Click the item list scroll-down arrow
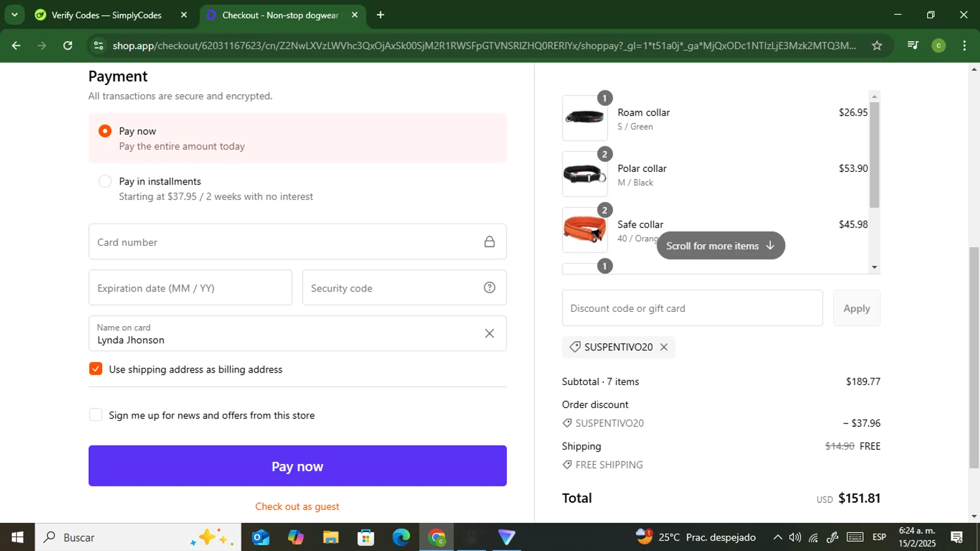The image size is (980, 551). 874,267
